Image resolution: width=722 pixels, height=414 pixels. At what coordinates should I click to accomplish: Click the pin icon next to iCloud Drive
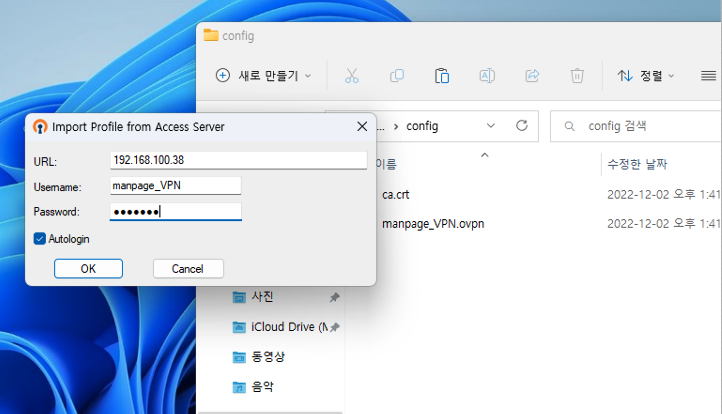click(335, 327)
